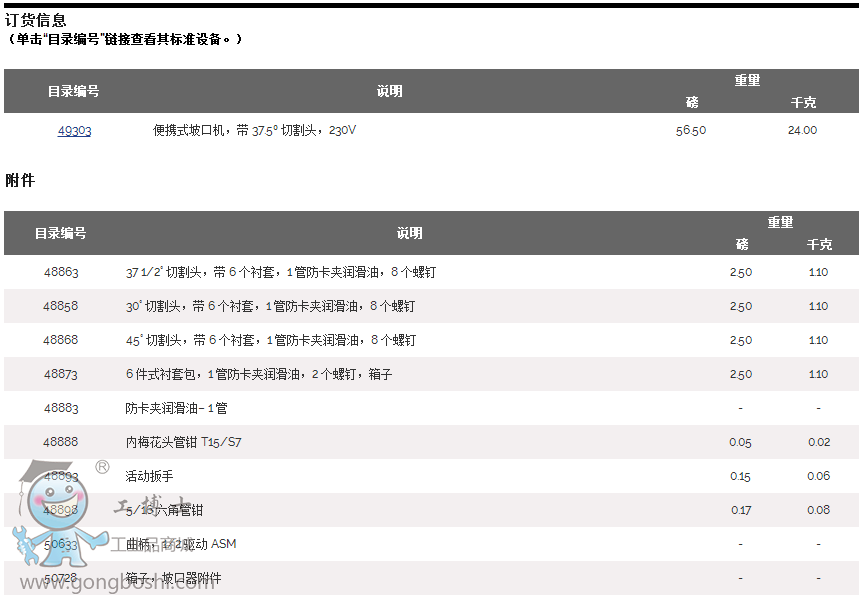Screen dimensions: 865x607
Task: Click the registered trademark symbol near logo
Action: click(x=102, y=467)
